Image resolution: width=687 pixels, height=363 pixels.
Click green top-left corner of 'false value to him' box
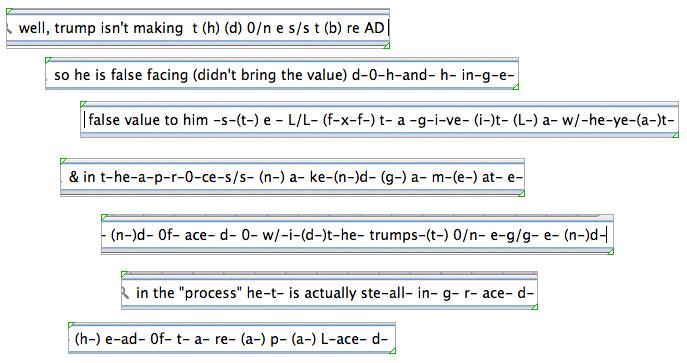coord(84,104)
